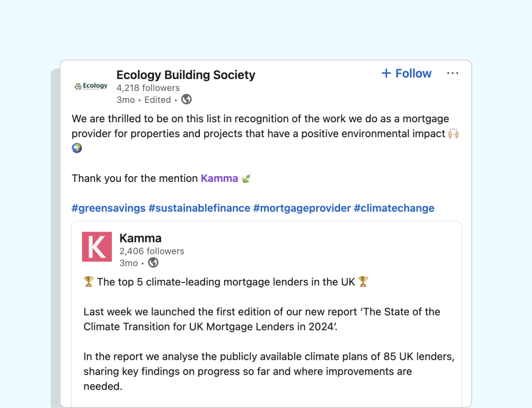Visit the #climatechange hashtag
This screenshot has height=408, width=532.
(394, 208)
